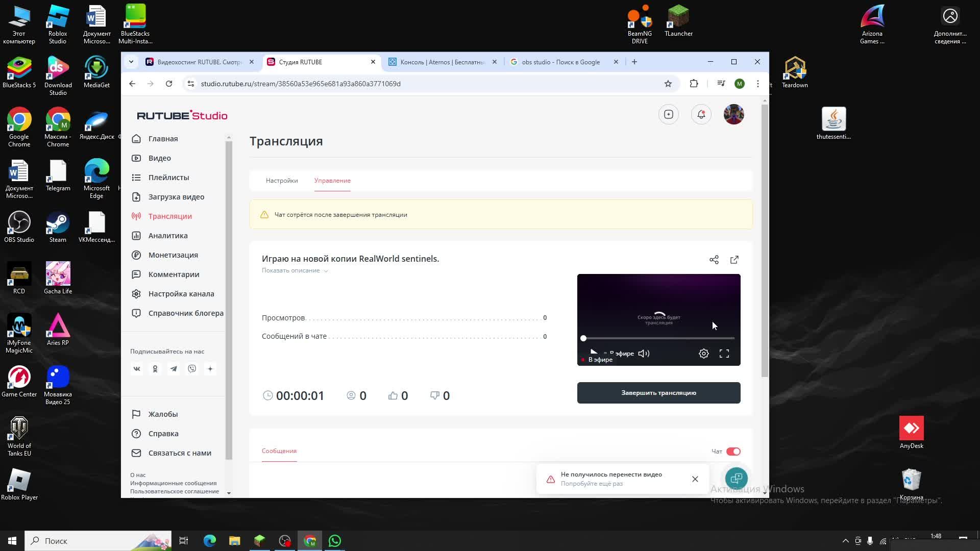980x551 pixels.
Task: Click the stream player progress slider
Action: pos(658,338)
